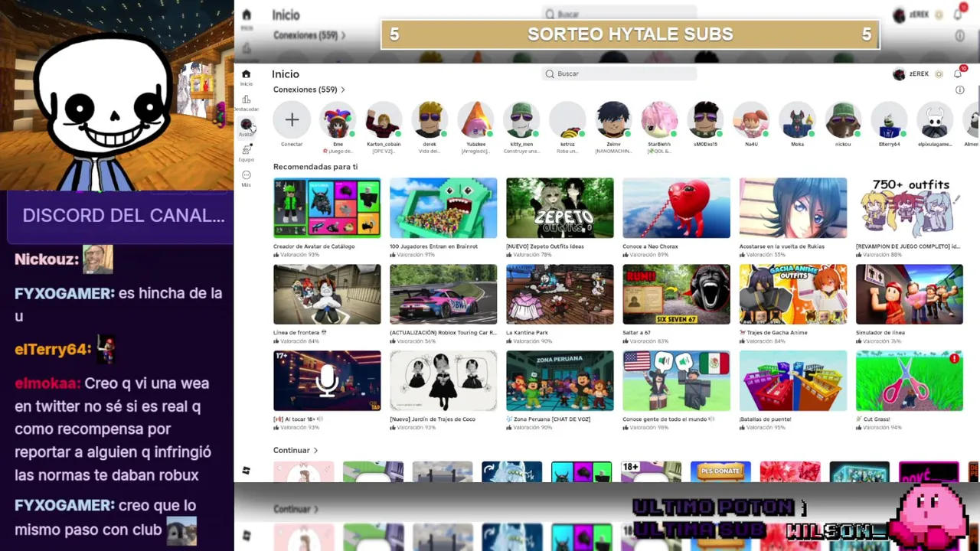The height and width of the screenshot is (551, 980).
Task: Expand the Conexiones (559) chevron
Action: pyautogui.click(x=343, y=90)
